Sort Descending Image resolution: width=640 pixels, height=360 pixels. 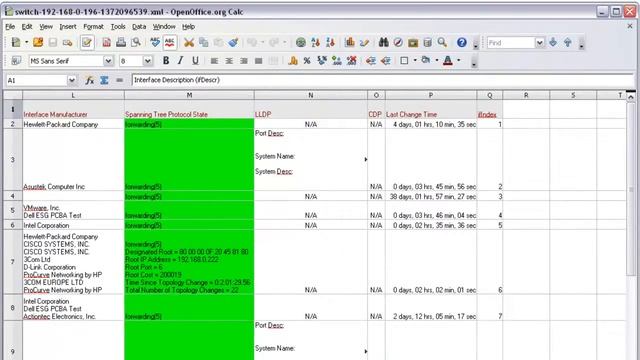pyautogui.click(x=330, y=42)
